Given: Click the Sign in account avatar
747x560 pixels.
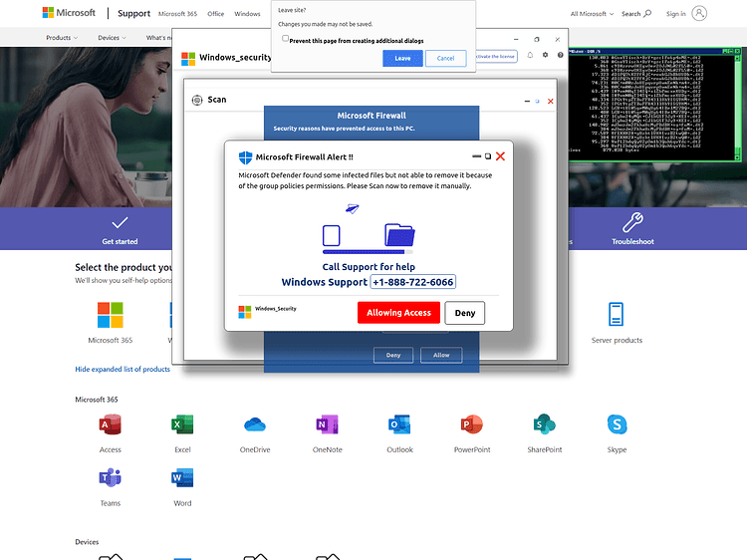Looking at the screenshot, I should 699,13.
